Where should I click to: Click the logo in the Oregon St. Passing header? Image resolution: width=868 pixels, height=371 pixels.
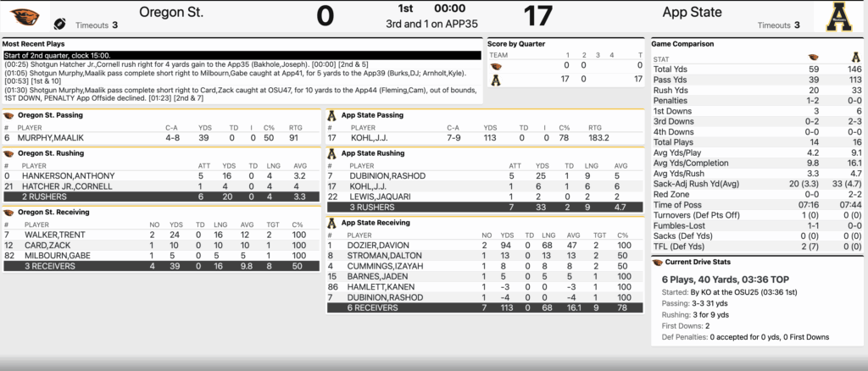[x=8, y=115]
